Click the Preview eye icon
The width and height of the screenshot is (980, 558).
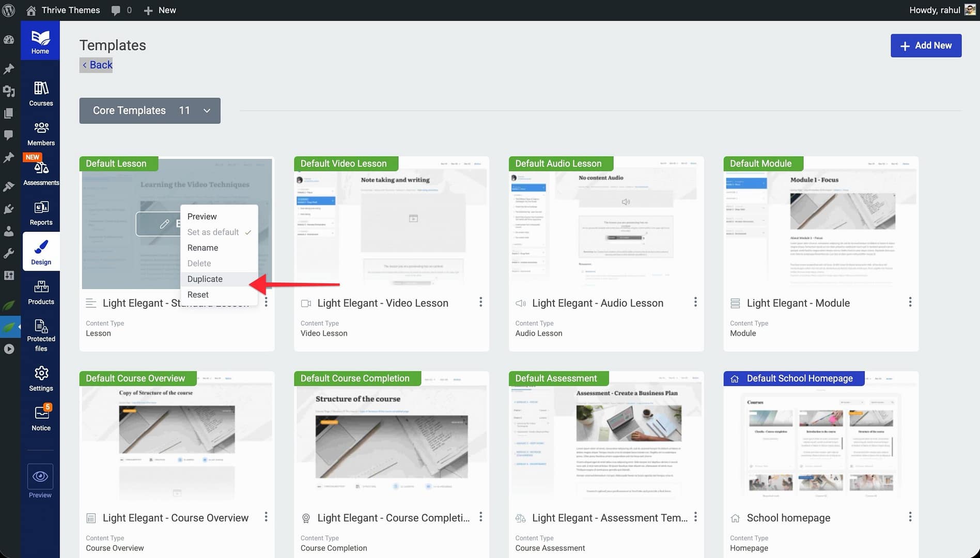40,476
